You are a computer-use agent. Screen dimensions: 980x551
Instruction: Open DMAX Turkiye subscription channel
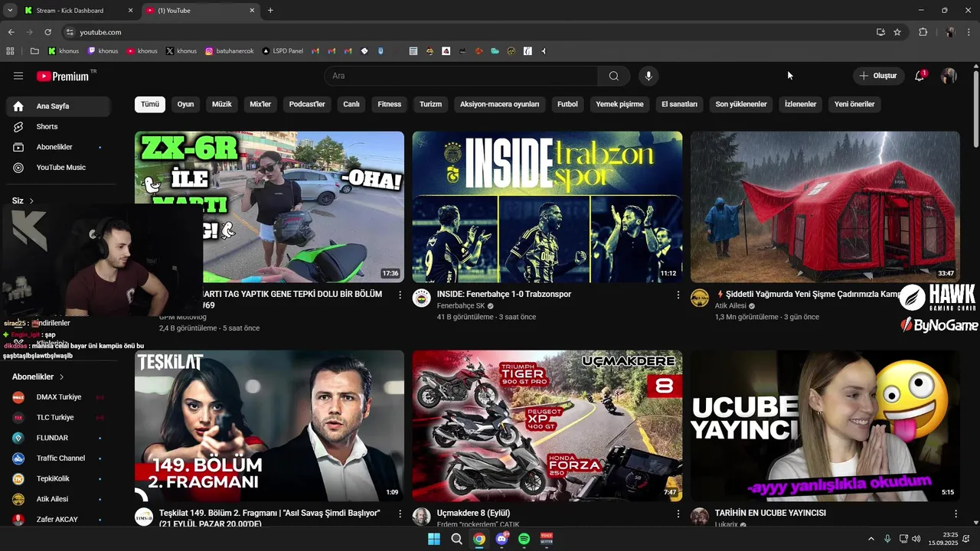coord(58,397)
